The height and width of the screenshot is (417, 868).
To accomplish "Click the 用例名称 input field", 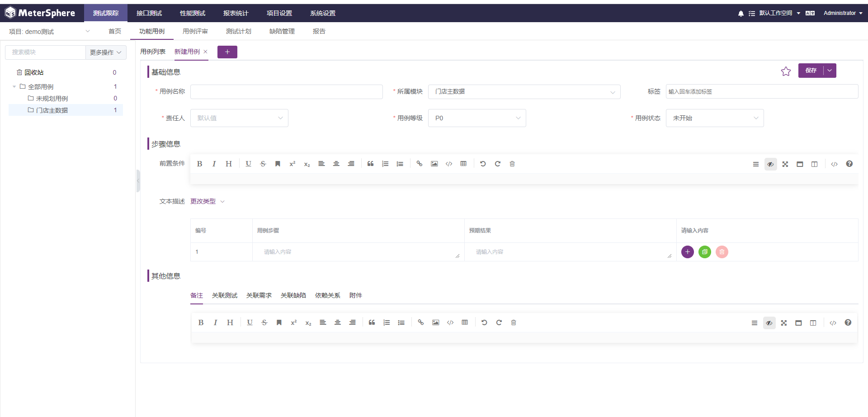I will click(x=287, y=92).
